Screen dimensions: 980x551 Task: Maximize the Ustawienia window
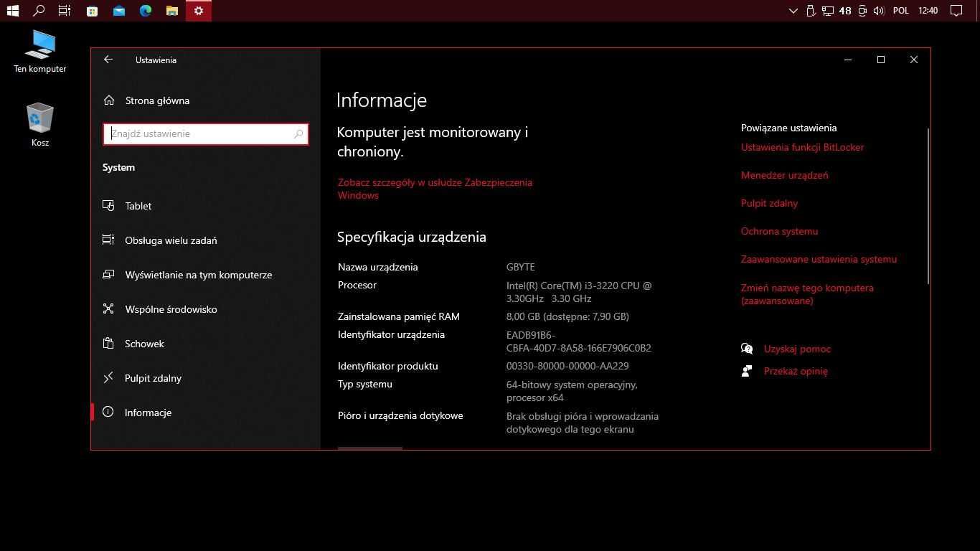[881, 60]
